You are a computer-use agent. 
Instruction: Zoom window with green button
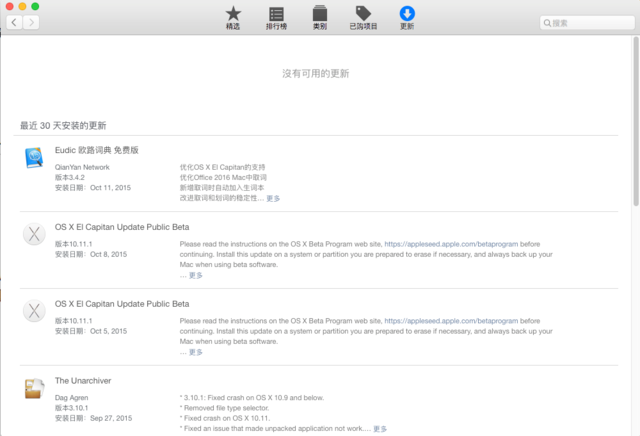point(36,6)
